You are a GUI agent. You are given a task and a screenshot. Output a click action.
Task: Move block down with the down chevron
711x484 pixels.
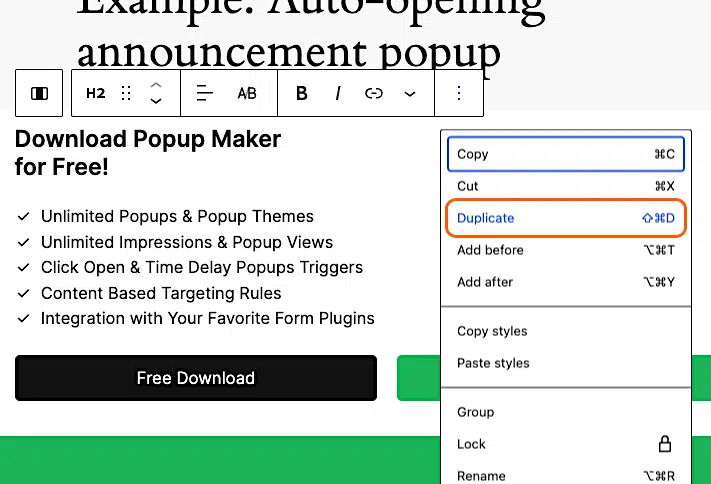[156, 101]
